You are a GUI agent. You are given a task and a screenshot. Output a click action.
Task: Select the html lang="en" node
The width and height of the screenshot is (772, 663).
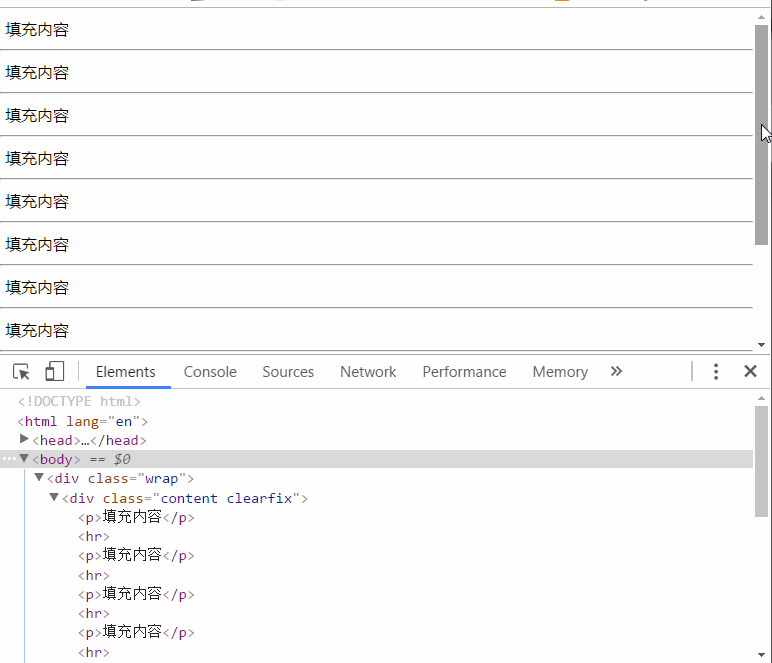(x=83, y=421)
